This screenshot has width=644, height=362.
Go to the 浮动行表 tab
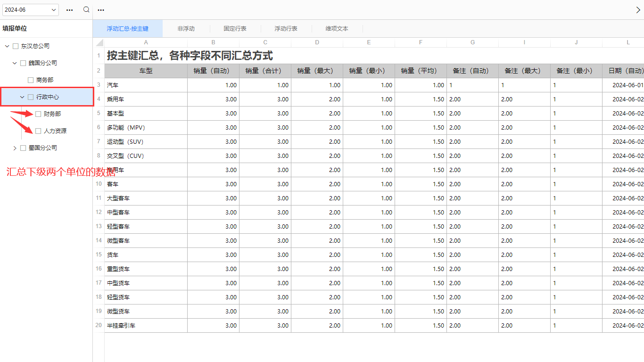tap(286, 29)
